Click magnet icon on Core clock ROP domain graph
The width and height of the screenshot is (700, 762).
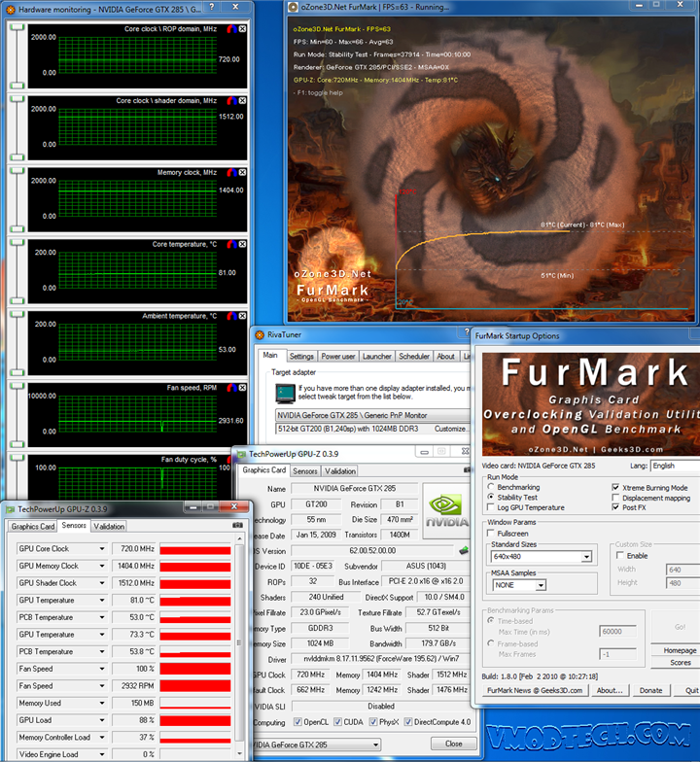(231, 29)
